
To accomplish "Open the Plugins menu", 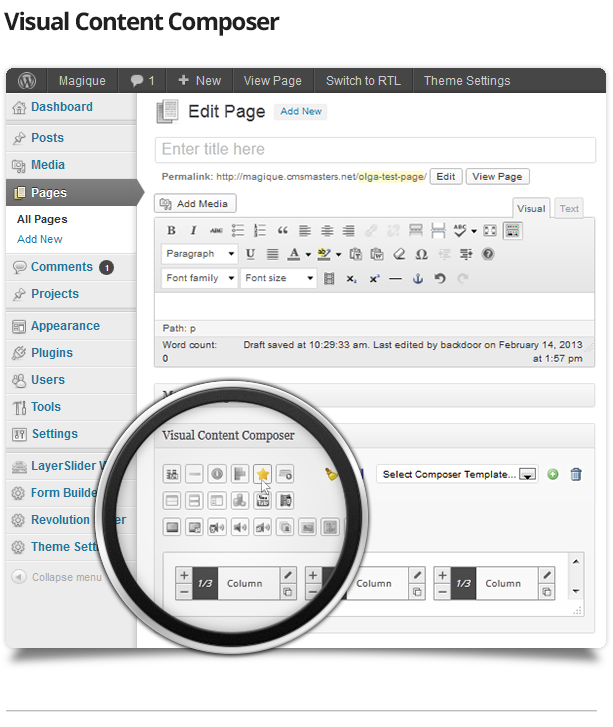I will click(x=71, y=353).
